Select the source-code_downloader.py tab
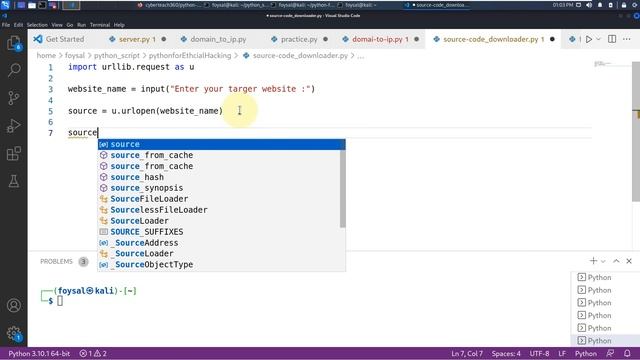 click(x=492, y=39)
